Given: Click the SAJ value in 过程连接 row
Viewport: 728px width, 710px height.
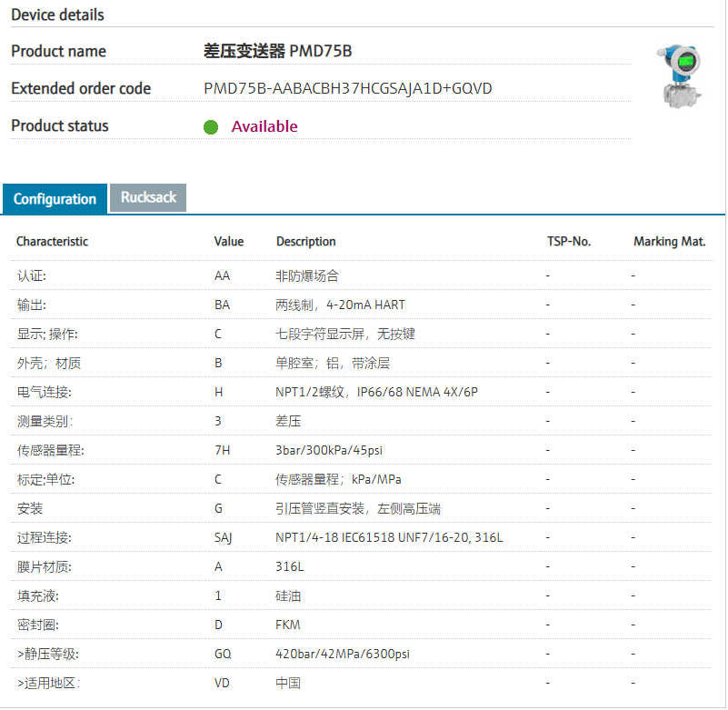Looking at the screenshot, I should (x=224, y=537).
